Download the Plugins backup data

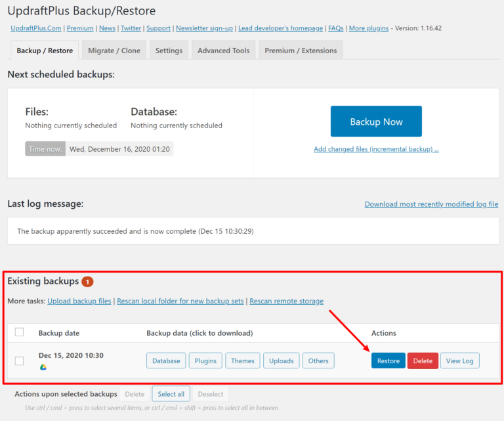click(x=205, y=361)
